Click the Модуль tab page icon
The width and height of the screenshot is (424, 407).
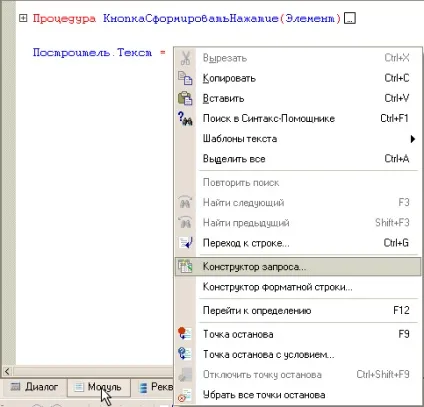[79, 387]
